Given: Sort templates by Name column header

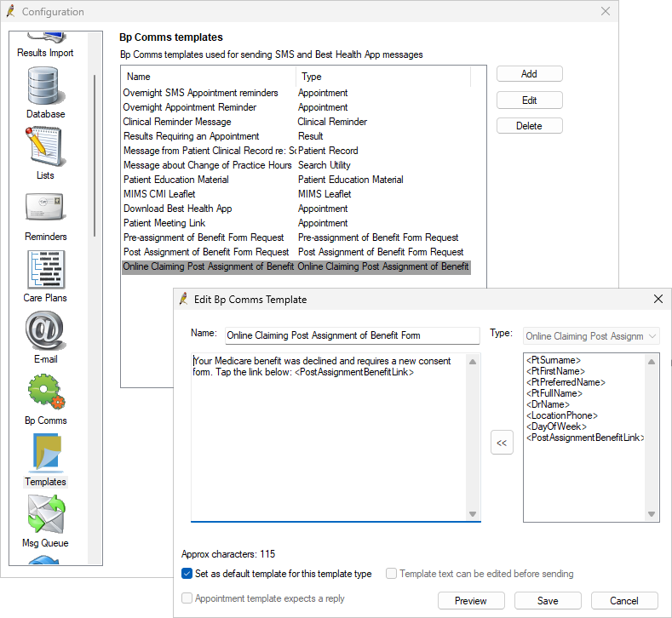Looking at the screenshot, I should pyautogui.click(x=209, y=77).
